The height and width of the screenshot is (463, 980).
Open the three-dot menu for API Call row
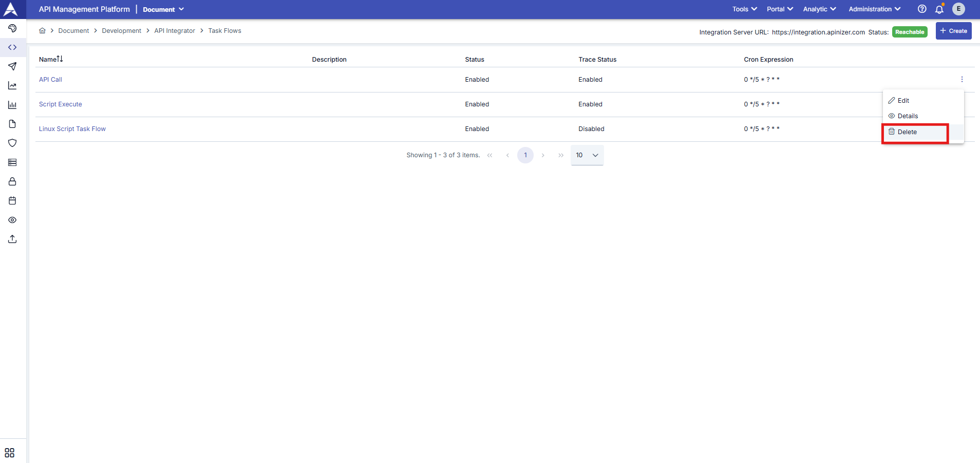962,80
